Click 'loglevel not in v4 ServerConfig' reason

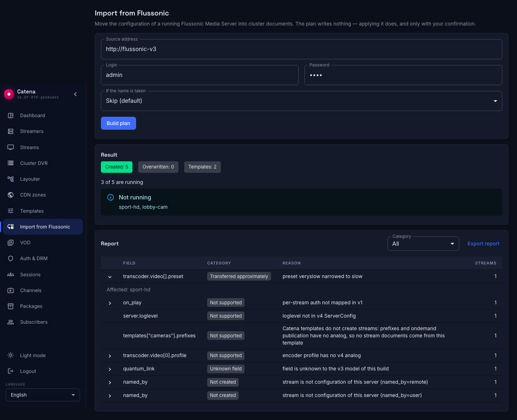[x=319, y=316]
